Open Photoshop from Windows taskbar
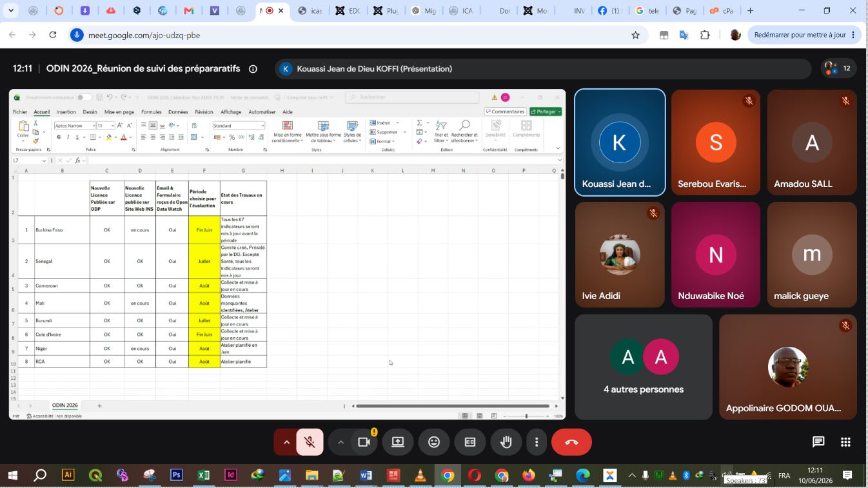 [176, 476]
